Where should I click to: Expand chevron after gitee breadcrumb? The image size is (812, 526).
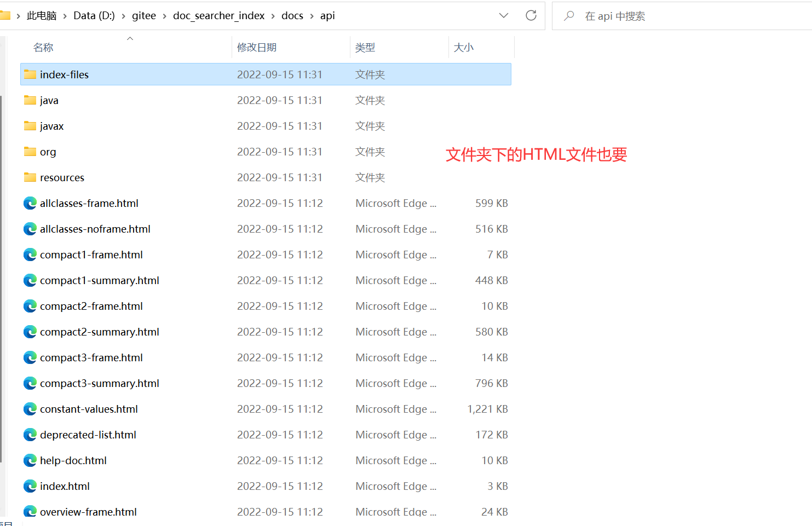click(x=164, y=16)
